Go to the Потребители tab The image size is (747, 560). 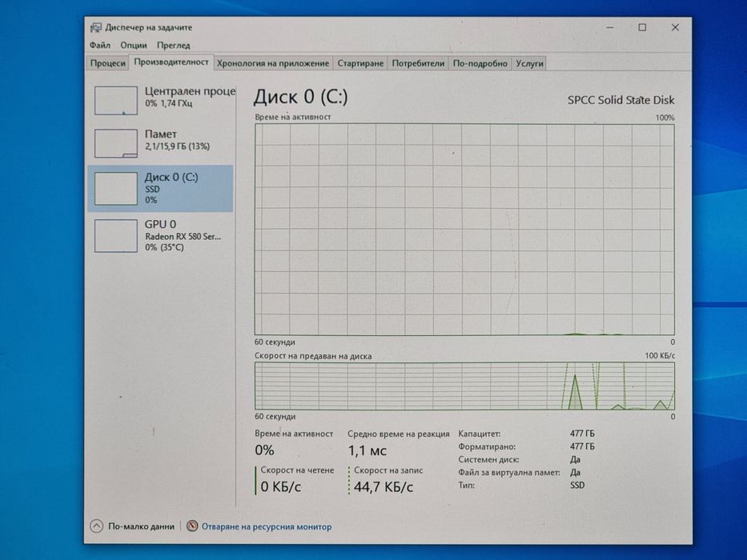(418, 63)
